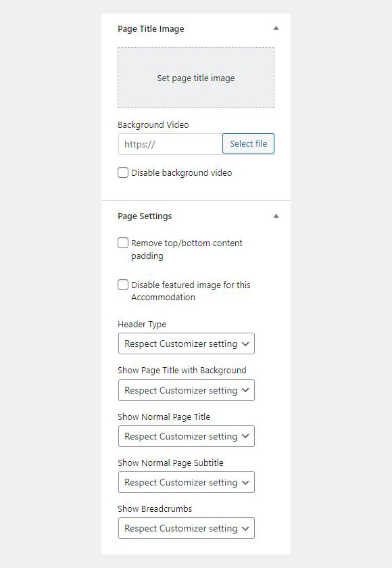392x568 pixels.
Task: Open the Show Normal Page Subtitle dropdown
Action: click(187, 482)
